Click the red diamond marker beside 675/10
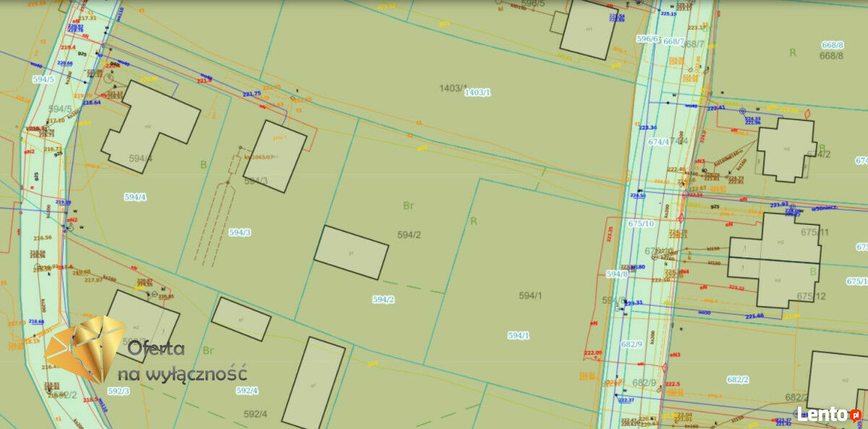This screenshot has height=429, width=868. click(x=681, y=218)
